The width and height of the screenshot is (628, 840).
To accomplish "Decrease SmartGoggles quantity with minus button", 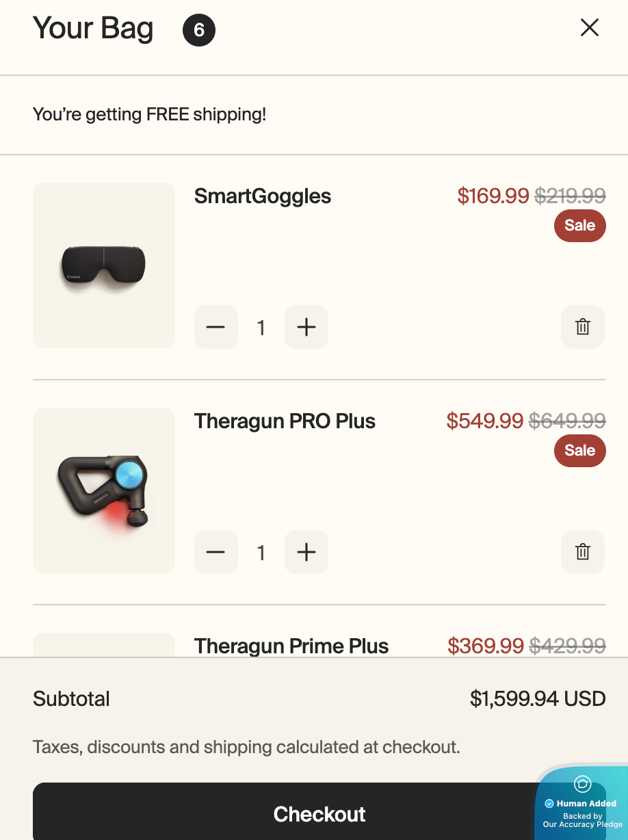I will pos(215,327).
